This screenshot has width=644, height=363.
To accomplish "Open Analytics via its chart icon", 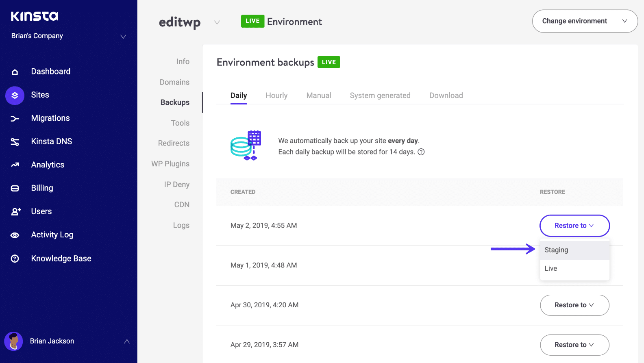I will point(15,165).
